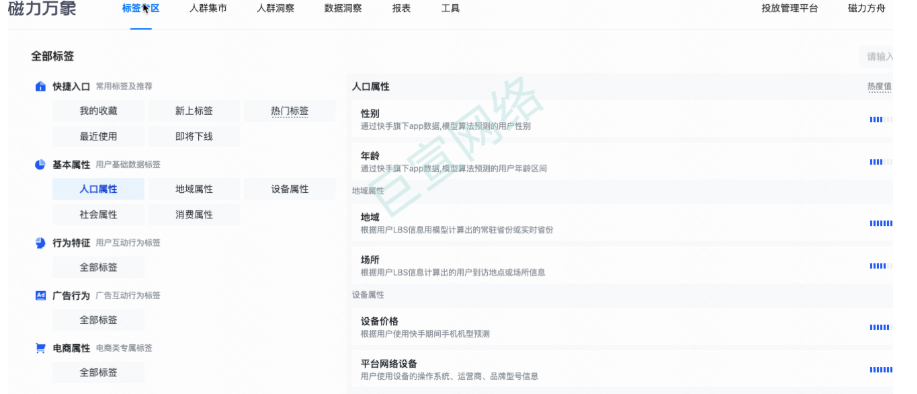
Task: Click the 性别 heat value bar
Action: (881, 119)
